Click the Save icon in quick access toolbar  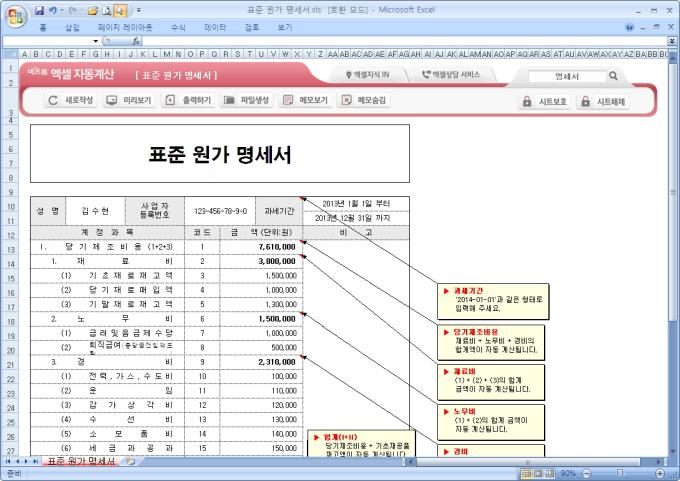(x=39, y=9)
